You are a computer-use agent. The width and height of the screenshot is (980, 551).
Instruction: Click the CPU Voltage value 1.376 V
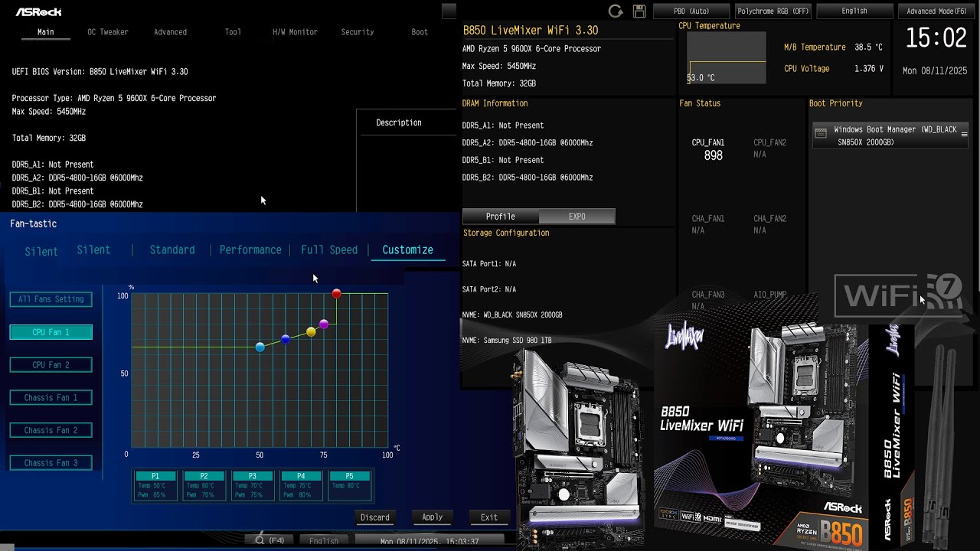(x=869, y=69)
